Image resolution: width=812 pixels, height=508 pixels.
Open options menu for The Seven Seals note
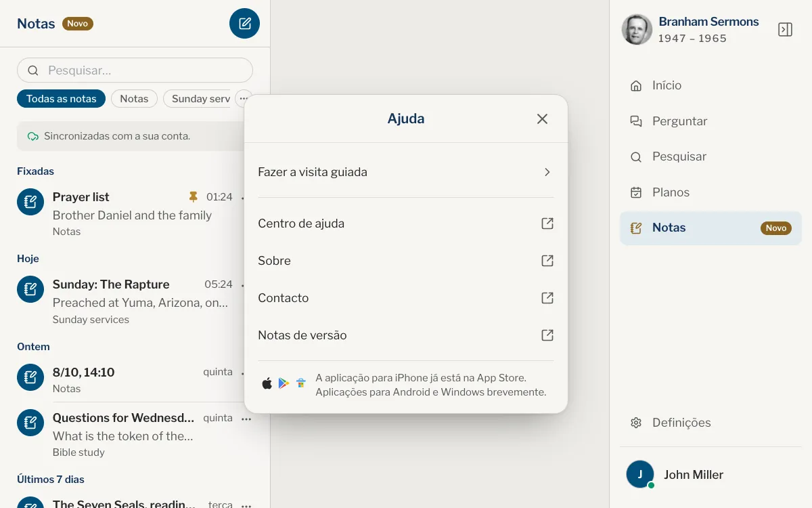tap(246, 505)
